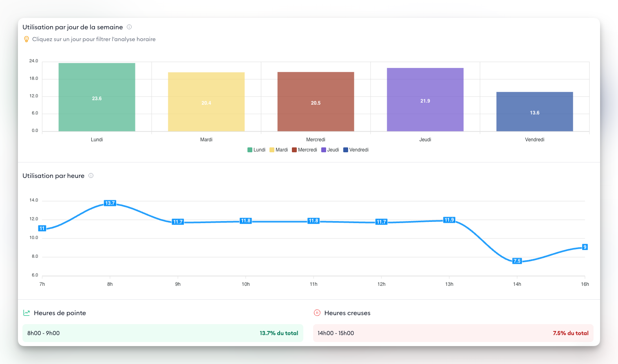Toggle Mardi series in chart legend
The height and width of the screenshot is (364, 618).
pyautogui.click(x=279, y=150)
